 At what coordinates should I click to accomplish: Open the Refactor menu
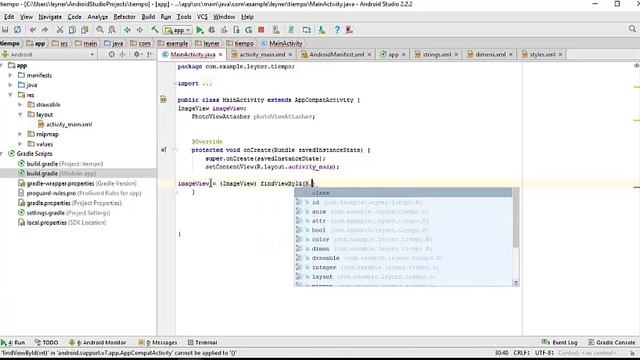click(124, 17)
